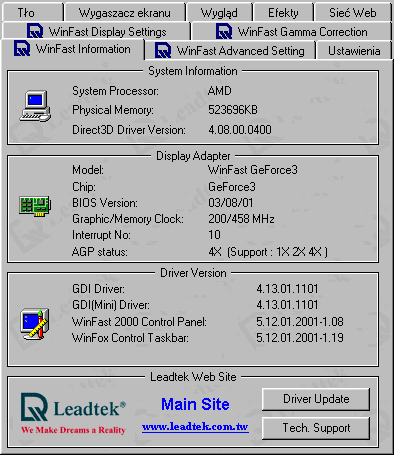Screen dimensions: 394x455
Task: Click the computer icon in System Information
Action: pos(35,106)
